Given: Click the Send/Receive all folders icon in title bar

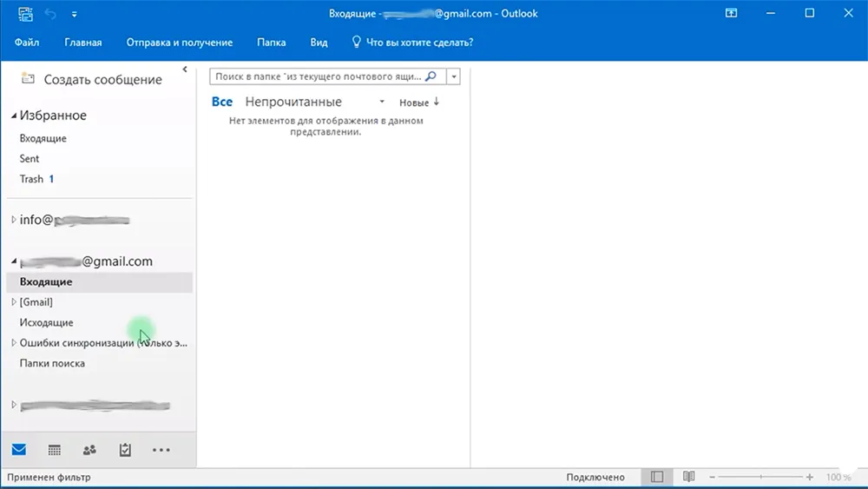Looking at the screenshot, I should [25, 14].
